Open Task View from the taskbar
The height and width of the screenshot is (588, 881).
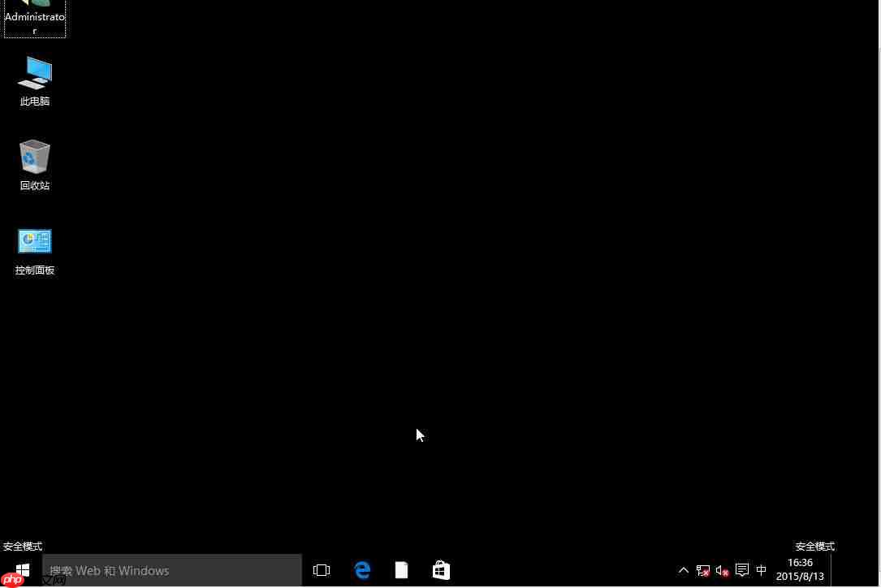(322, 570)
